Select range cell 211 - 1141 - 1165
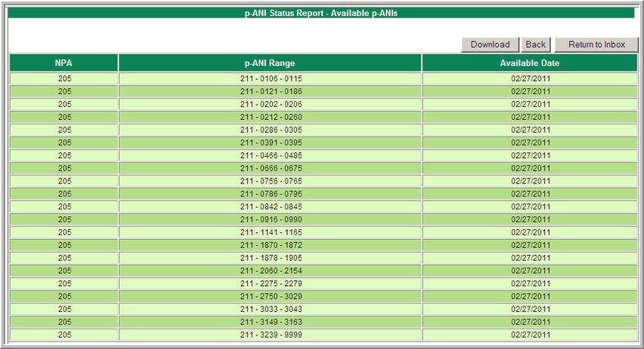 pyautogui.click(x=270, y=232)
